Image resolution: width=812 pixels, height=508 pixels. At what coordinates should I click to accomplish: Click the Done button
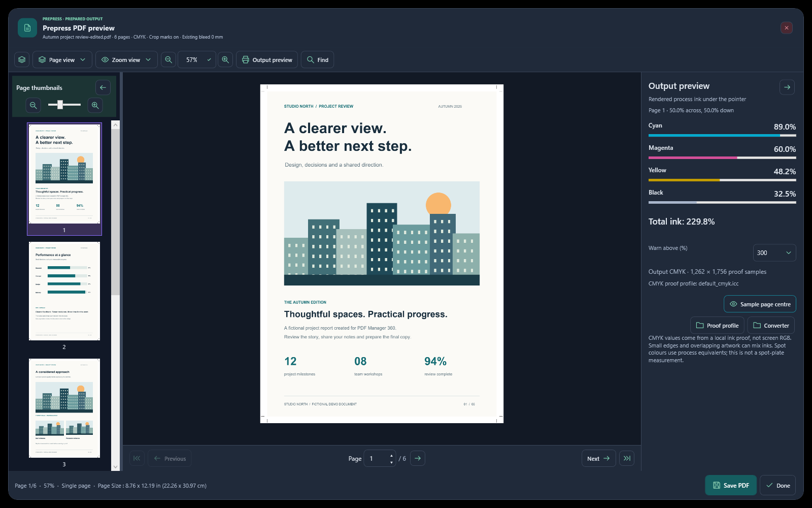778,485
